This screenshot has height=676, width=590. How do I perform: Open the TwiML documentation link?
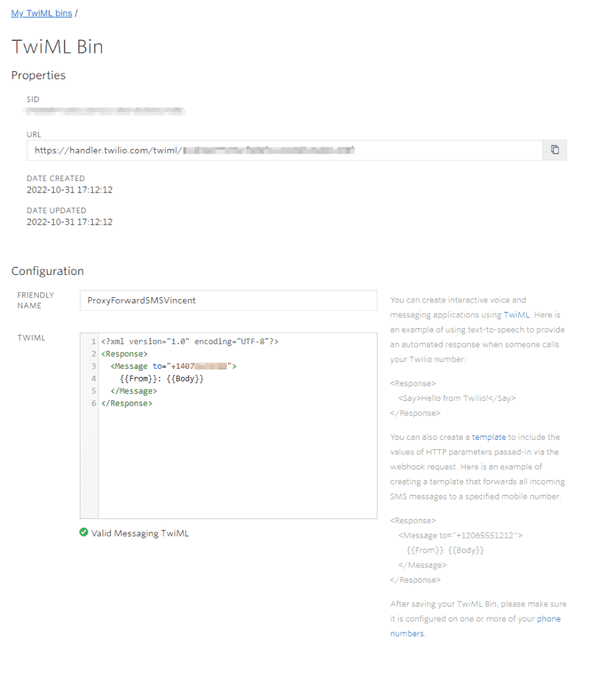click(516, 315)
